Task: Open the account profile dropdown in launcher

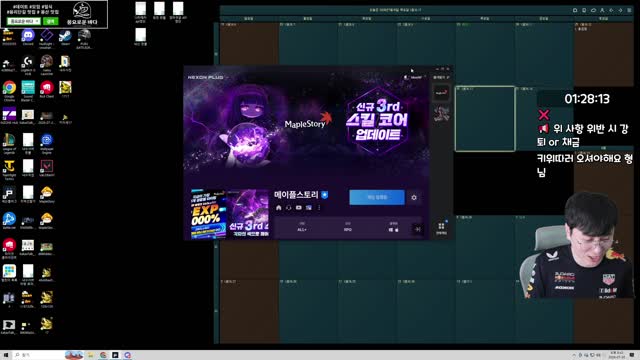Action: click(x=415, y=77)
